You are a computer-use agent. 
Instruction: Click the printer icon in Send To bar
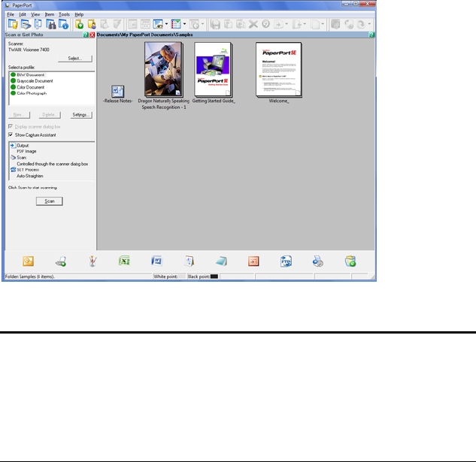pos(317,261)
